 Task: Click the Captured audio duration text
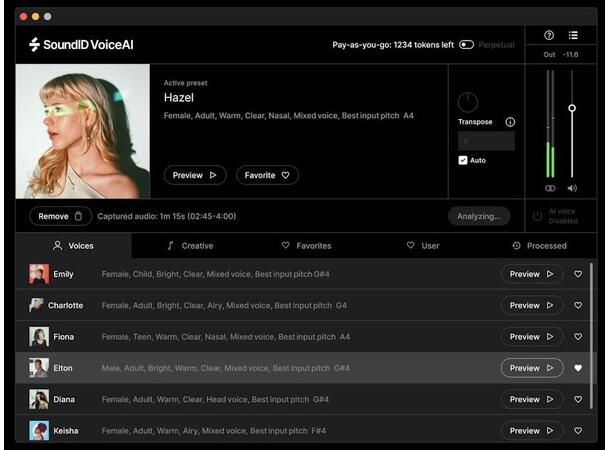(167, 216)
